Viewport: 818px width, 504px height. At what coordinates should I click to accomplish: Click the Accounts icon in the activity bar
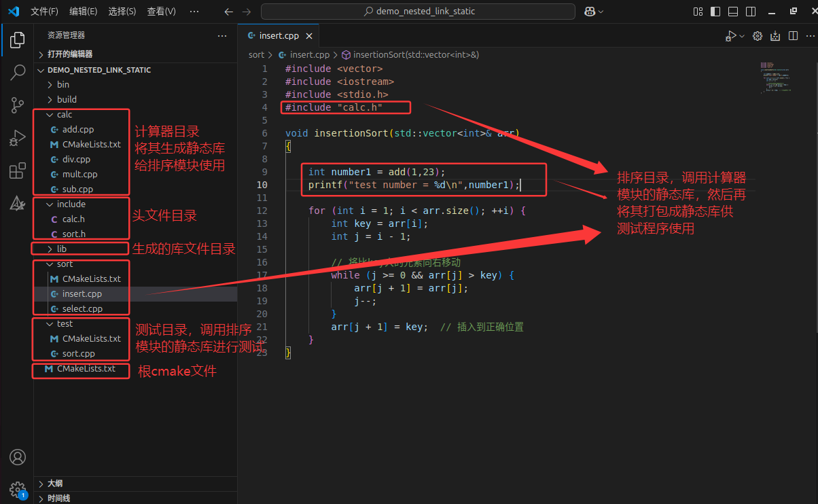[x=18, y=457]
